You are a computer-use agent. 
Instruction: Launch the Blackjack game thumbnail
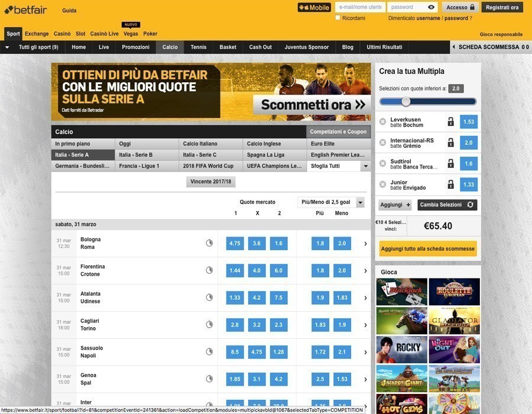click(x=402, y=292)
